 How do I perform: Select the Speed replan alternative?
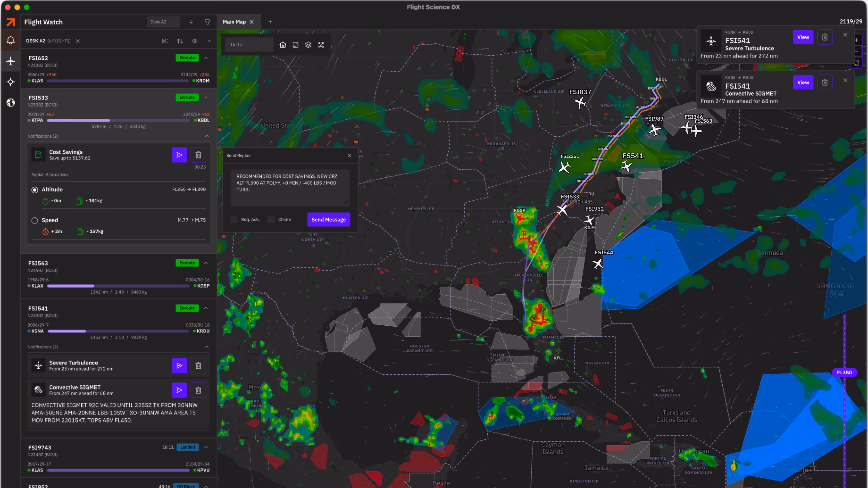tap(35, 221)
